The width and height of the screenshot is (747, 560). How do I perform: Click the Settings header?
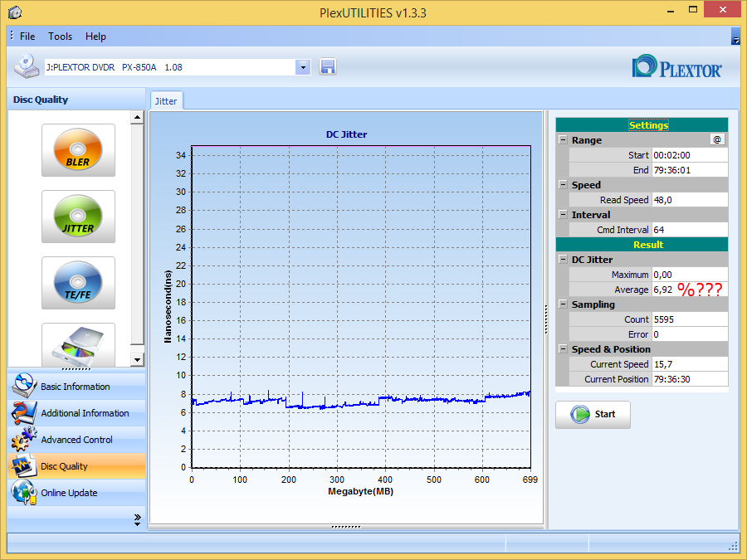(642, 124)
